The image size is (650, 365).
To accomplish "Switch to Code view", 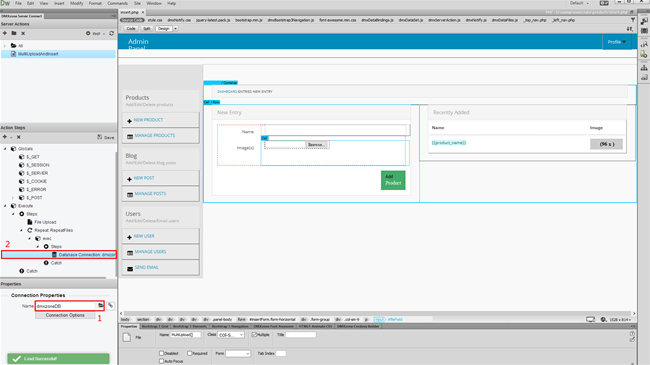I will (x=131, y=29).
